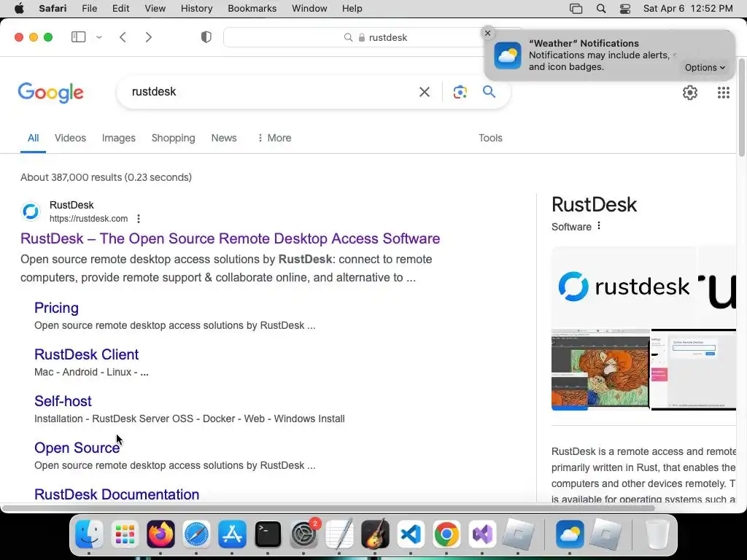This screenshot has width=747, height=560.
Task: Launch Firefox from the Dock
Action: (x=160, y=534)
